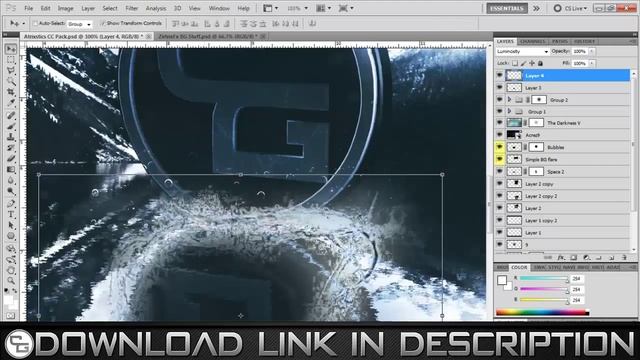The height and width of the screenshot is (360, 640).
Task: Hide Layer 3 visibility eye
Action: coord(500,87)
